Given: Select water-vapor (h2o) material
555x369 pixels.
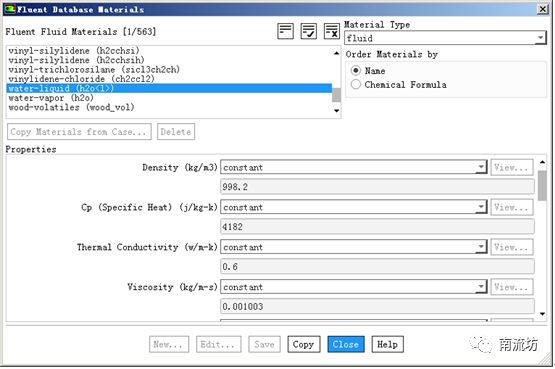Looking at the screenshot, I should 169,98.
